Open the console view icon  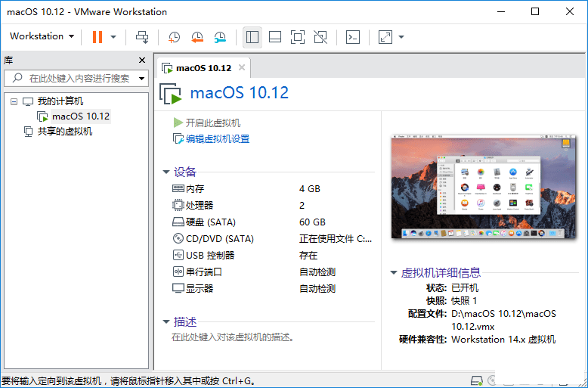[x=352, y=36]
